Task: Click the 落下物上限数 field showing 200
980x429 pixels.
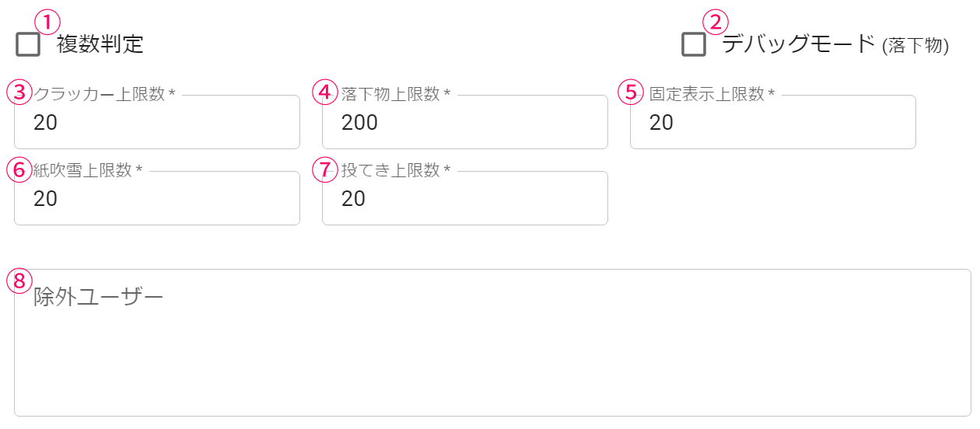Action: pos(464,123)
